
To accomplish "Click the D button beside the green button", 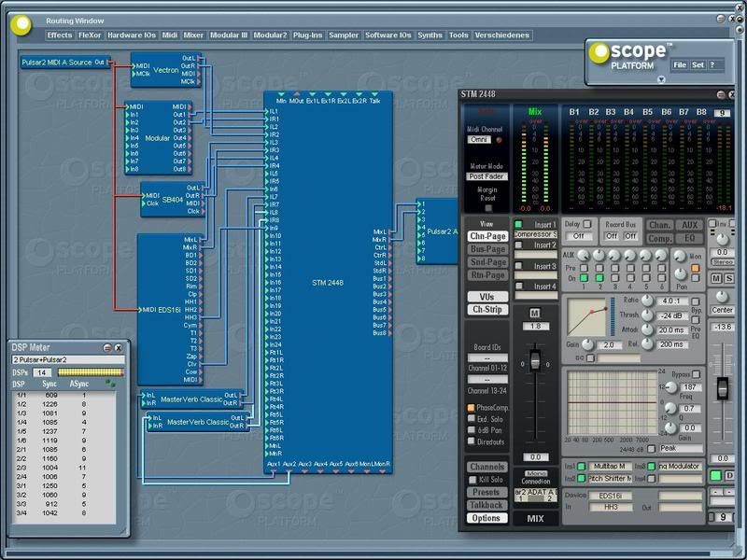I will 729,475.
